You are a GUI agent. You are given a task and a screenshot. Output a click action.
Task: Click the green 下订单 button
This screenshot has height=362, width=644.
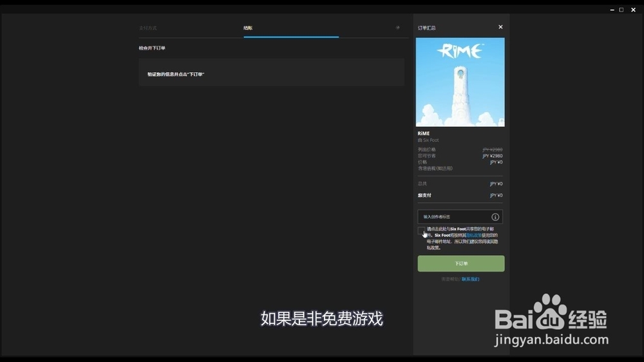coord(461,263)
